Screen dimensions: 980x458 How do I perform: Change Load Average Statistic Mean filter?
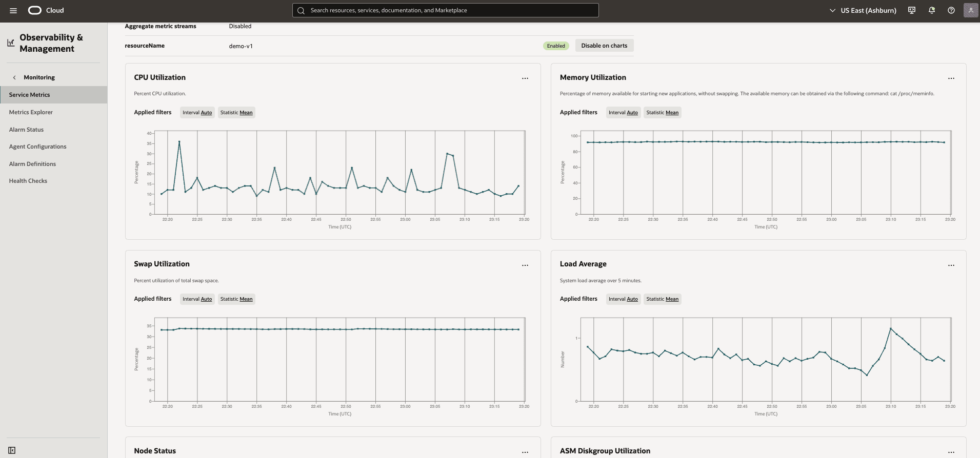click(663, 299)
